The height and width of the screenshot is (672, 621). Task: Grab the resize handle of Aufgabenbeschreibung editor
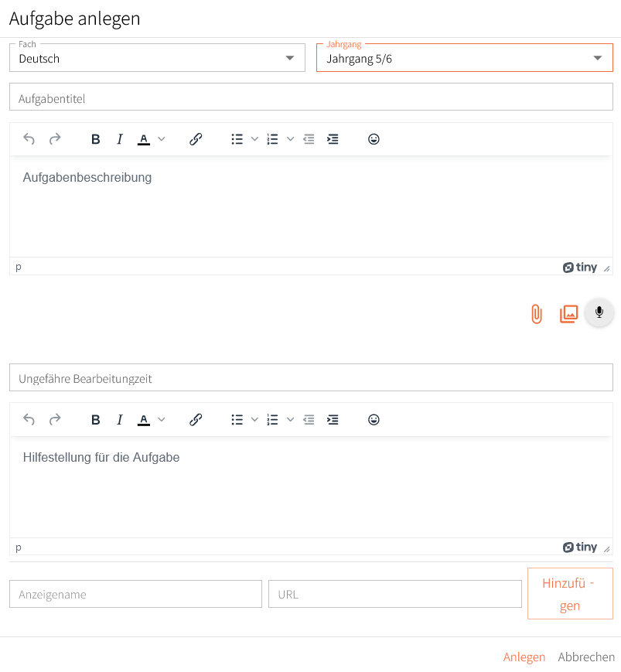607,268
